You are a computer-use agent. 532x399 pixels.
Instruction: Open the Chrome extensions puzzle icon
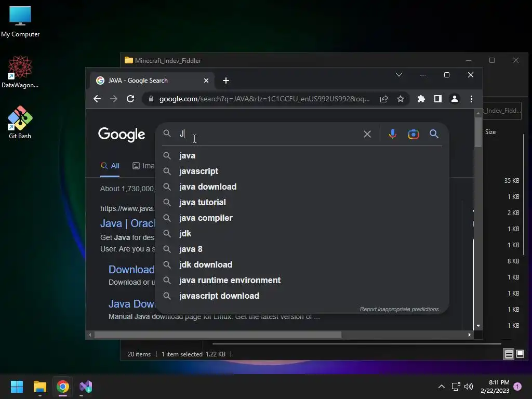coord(421,99)
